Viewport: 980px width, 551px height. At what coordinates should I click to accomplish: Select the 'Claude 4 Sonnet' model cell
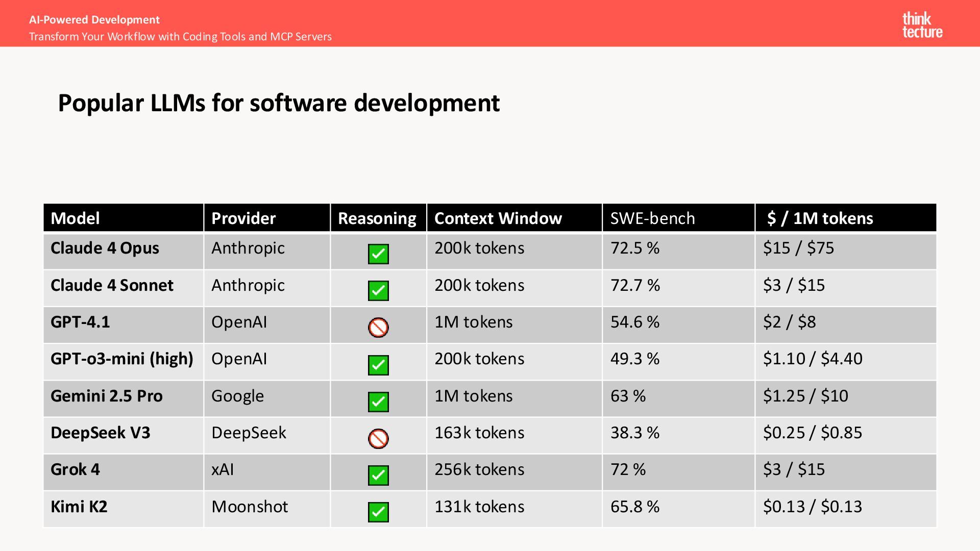coord(124,288)
